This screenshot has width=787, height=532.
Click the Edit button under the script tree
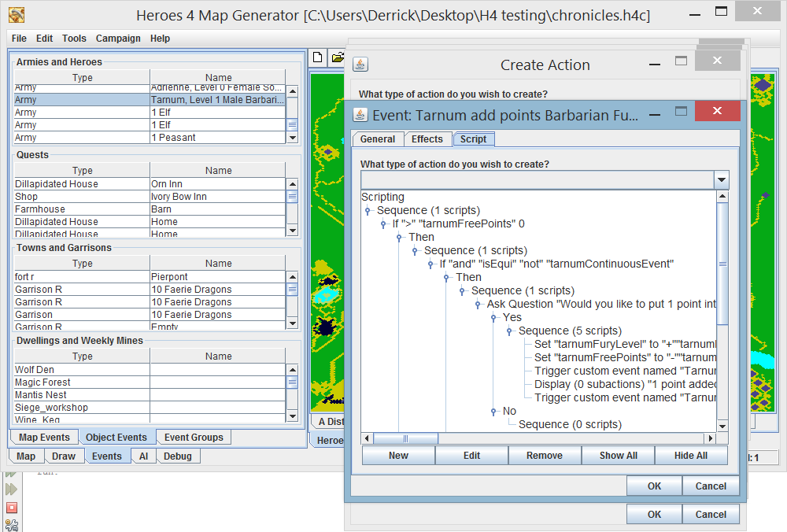click(471, 455)
